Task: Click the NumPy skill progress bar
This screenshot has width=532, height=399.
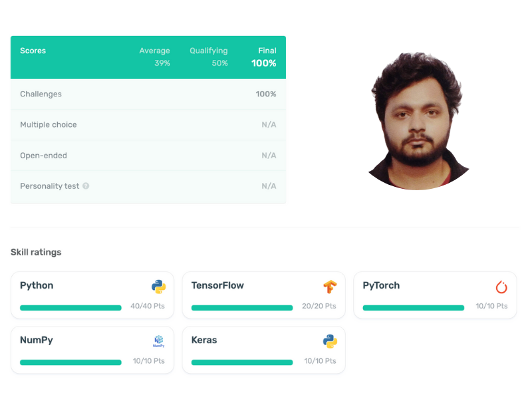Action: 70,362
